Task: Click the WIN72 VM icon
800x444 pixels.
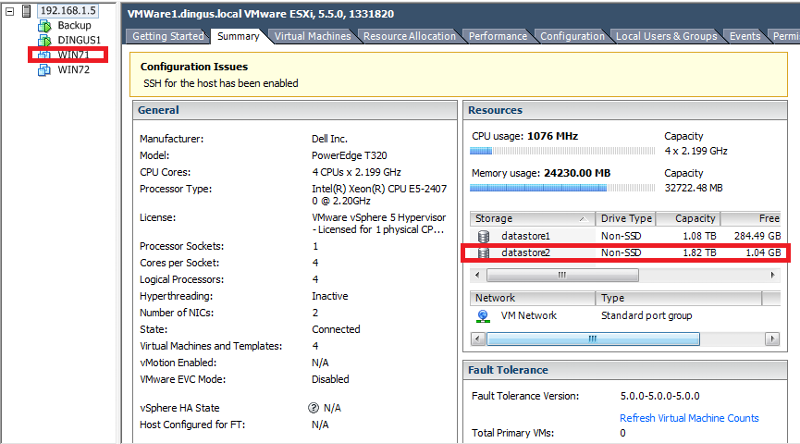Action: click(x=44, y=70)
